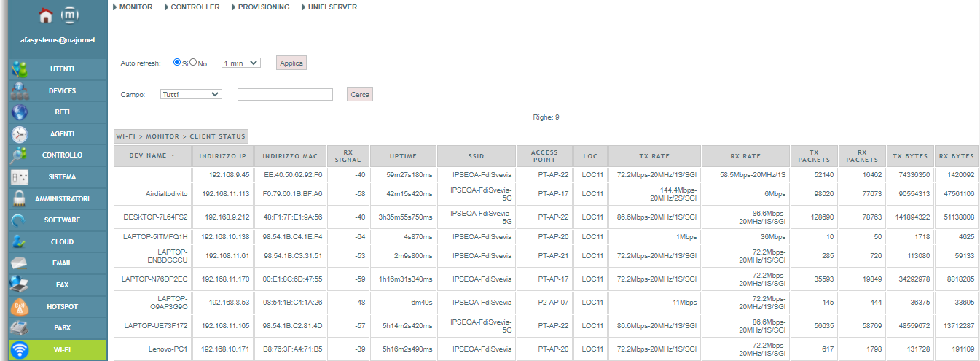Sort by RX Rate column header

[x=745, y=156]
